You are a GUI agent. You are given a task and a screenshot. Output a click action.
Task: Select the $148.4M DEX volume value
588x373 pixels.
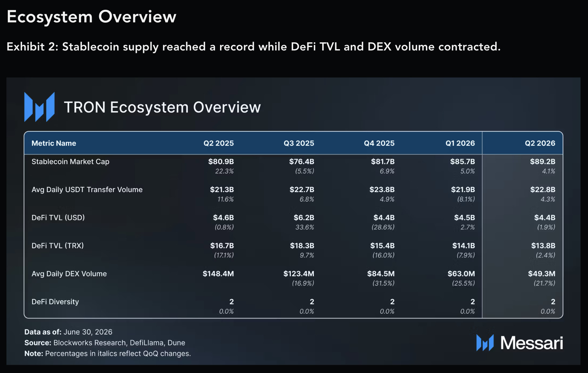coord(218,274)
